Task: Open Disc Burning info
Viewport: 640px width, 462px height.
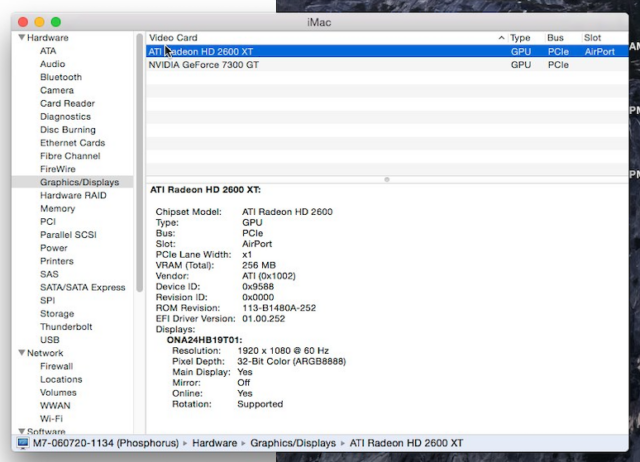Action: pyautogui.click(x=68, y=129)
